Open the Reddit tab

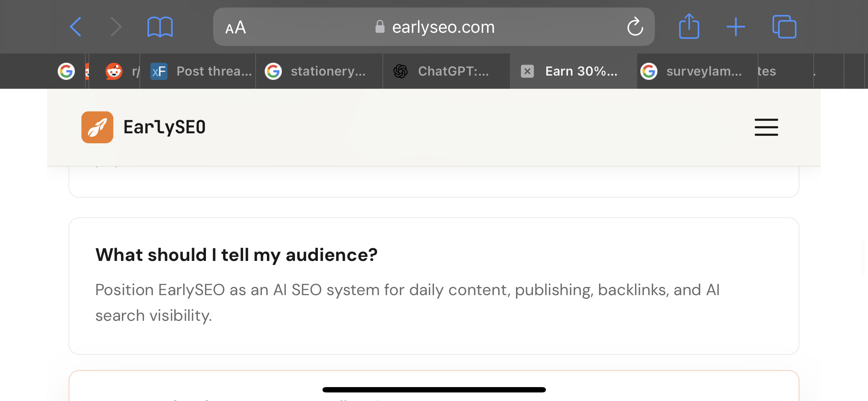[x=114, y=71]
